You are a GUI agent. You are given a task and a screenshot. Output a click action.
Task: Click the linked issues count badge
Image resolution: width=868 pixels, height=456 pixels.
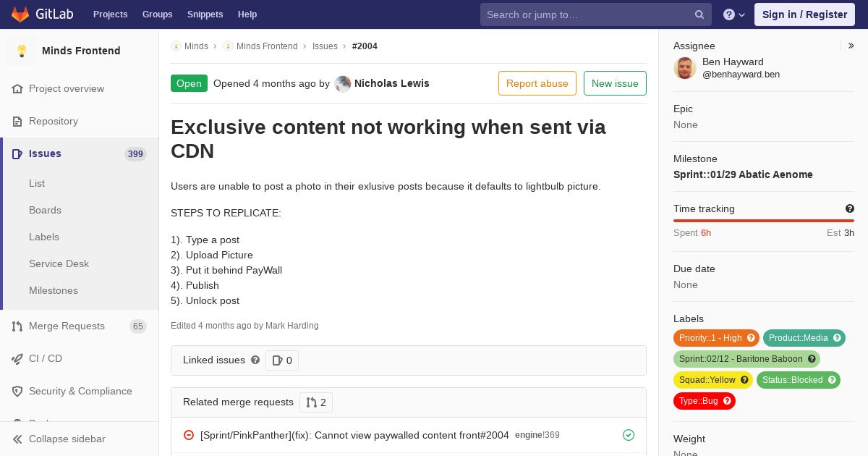click(282, 360)
